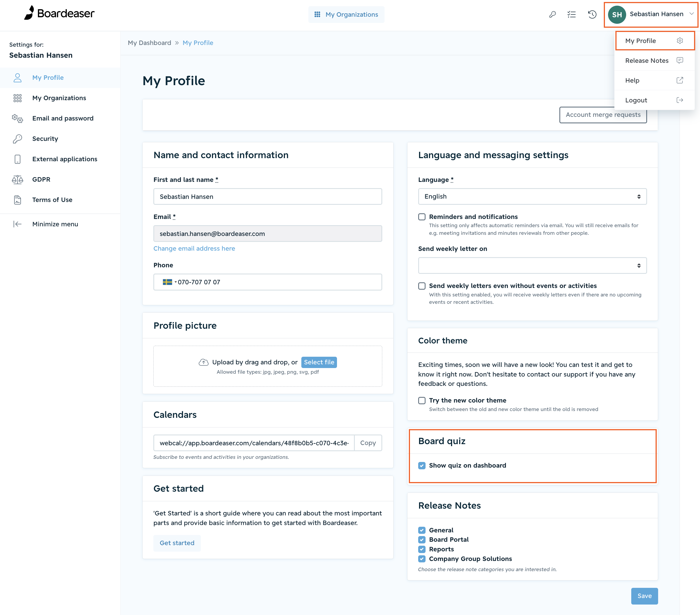Click Minimize menu in sidebar
Screen dimensions: 700x615
[60, 224]
